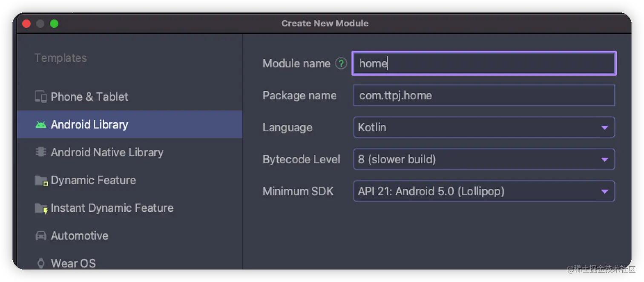Click the Wear OS watch icon
Viewport: 644px width, 282px height.
pyautogui.click(x=41, y=263)
